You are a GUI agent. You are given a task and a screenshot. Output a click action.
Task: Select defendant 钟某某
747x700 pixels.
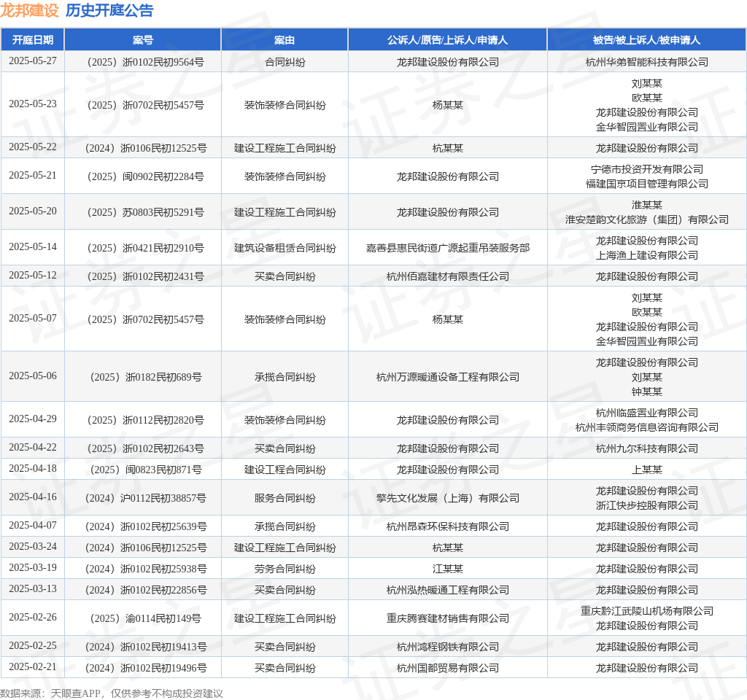click(x=646, y=392)
